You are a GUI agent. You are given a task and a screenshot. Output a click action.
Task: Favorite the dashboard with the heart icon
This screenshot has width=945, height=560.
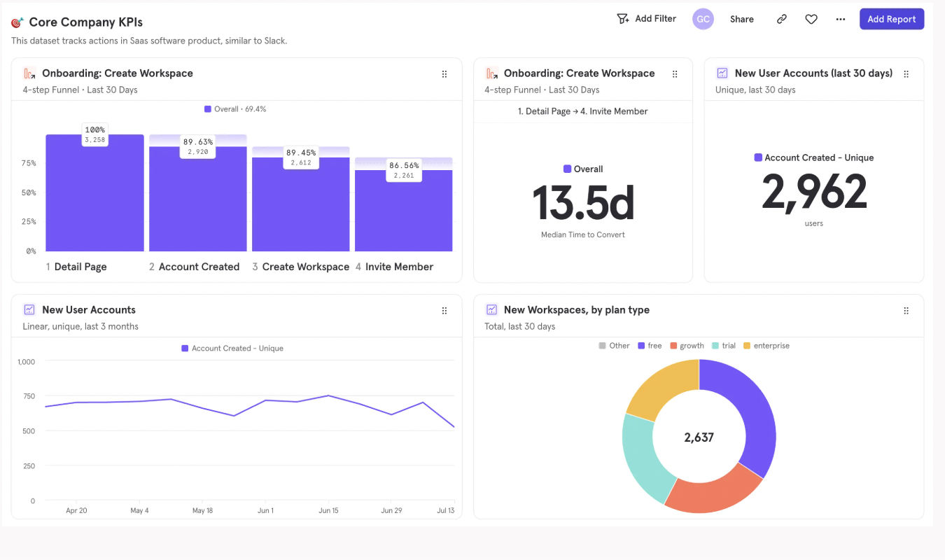(811, 19)
